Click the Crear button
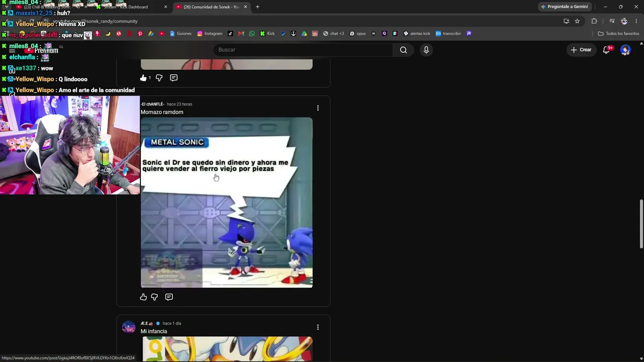Viewport: 644px width, 362px height. 581,50
